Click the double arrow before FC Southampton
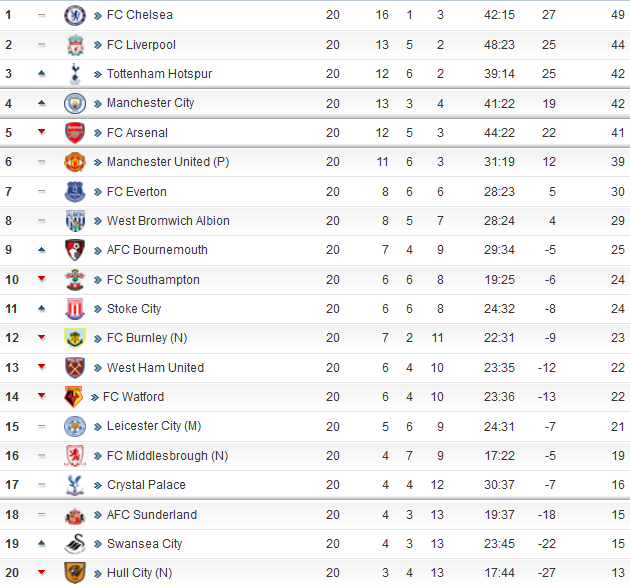 [98, 280]
